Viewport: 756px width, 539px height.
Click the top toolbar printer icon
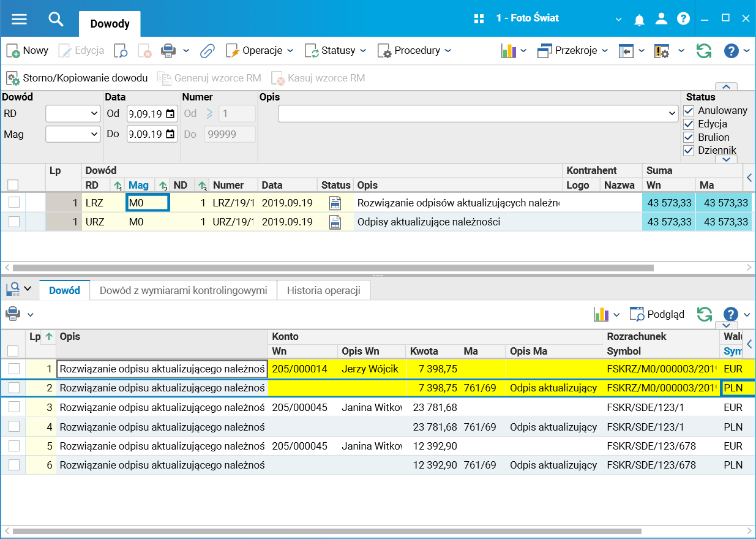pyautogui.click(x=168, y=51)
